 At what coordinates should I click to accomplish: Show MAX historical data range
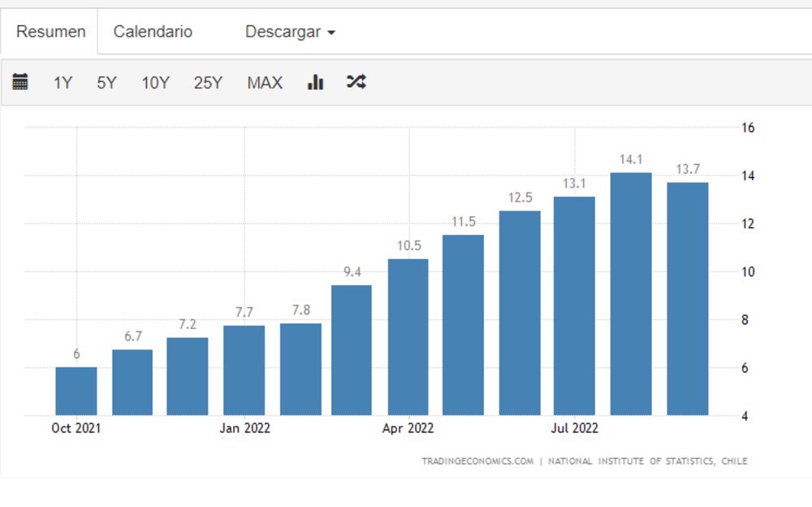click(x=264, y=82)
